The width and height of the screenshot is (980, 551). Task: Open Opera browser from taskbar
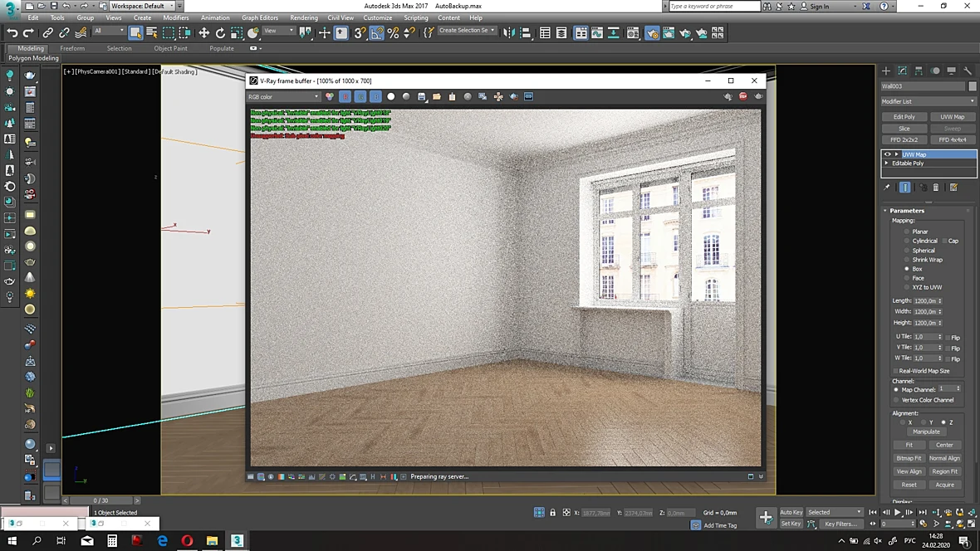(x=187, y=540)
